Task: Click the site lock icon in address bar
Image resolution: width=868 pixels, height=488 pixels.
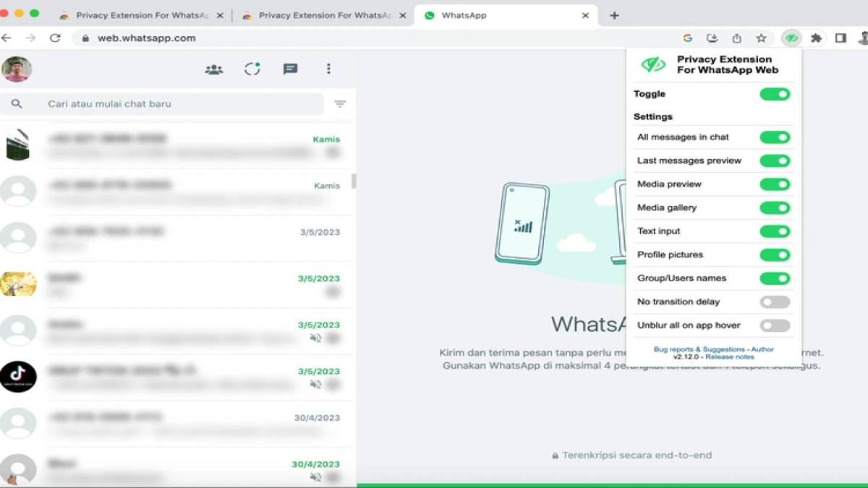Action: tap(85, 38)
